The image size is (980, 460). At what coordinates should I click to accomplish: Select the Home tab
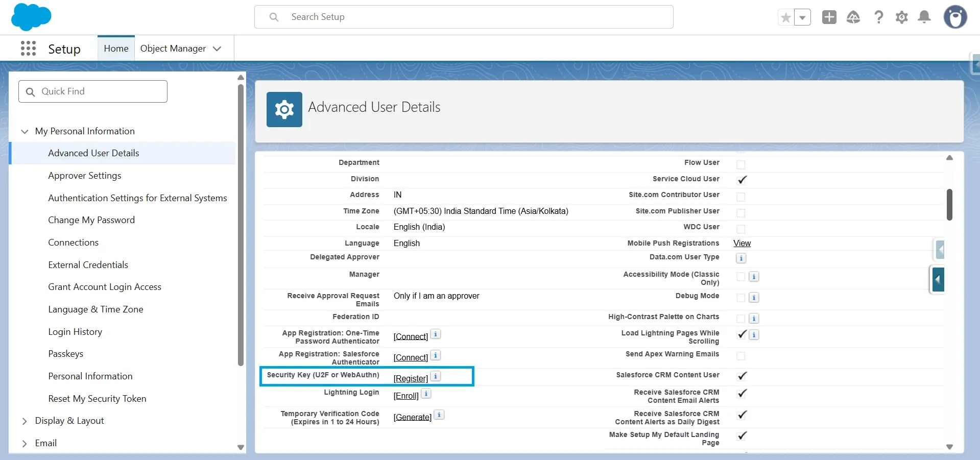[x=116, y=49]
